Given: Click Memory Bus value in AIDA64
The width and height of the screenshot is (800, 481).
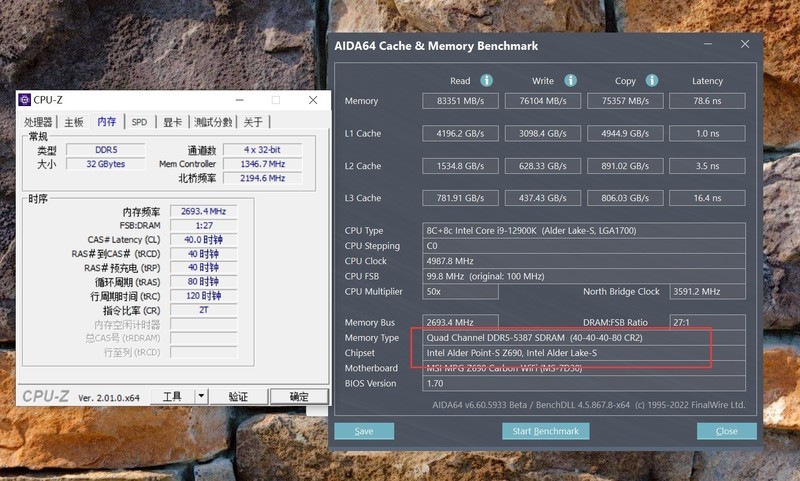Looking at the screenshot, I should (460, 322).
